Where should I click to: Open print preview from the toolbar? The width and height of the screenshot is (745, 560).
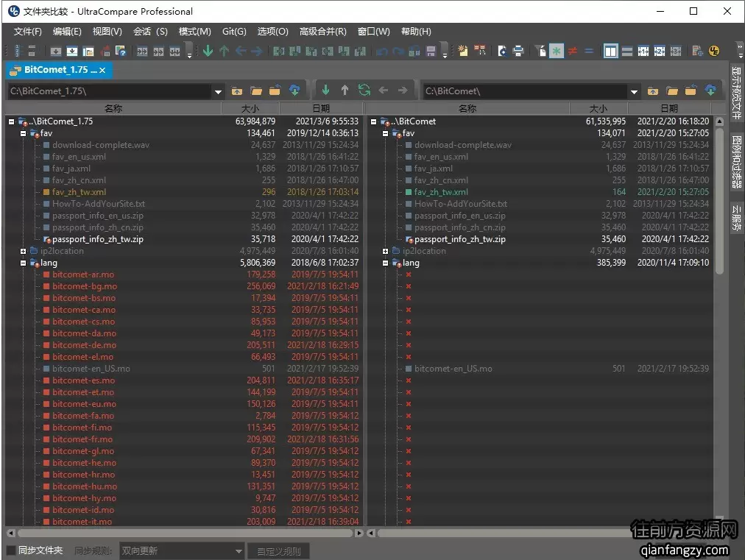click(502, 51)
